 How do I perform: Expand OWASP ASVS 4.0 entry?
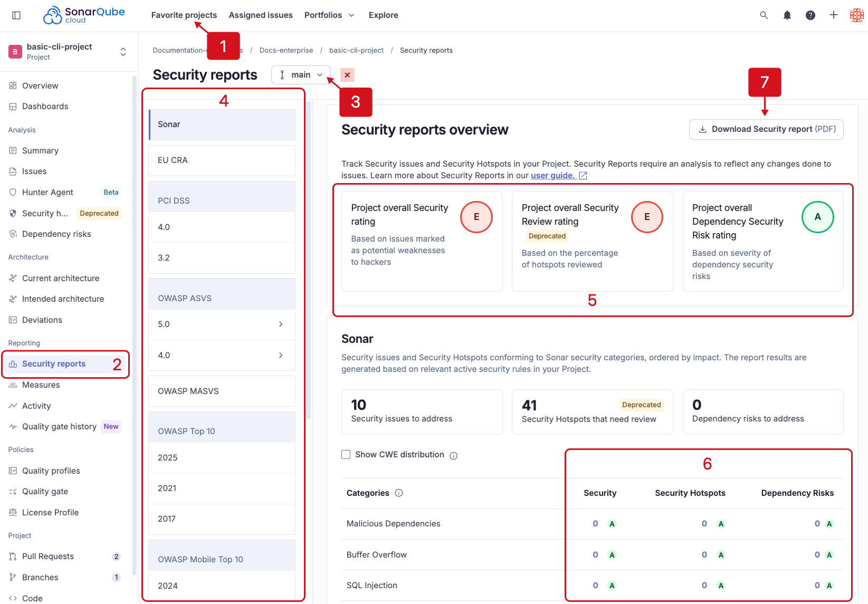click(x=222, y=356)
